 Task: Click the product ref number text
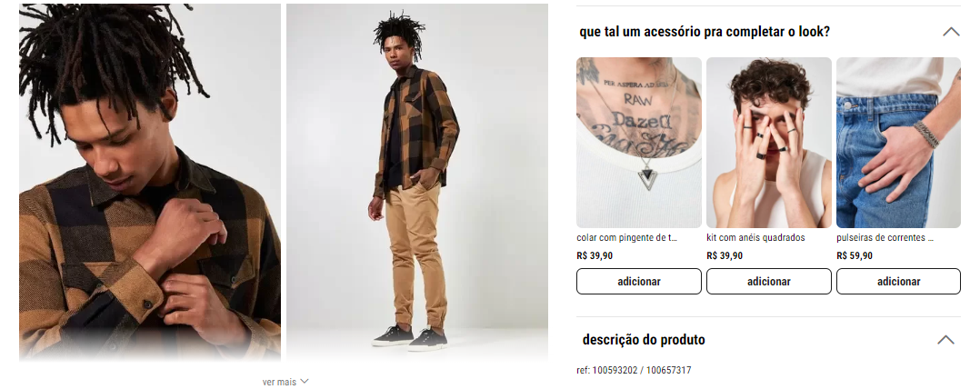[634, 370]
